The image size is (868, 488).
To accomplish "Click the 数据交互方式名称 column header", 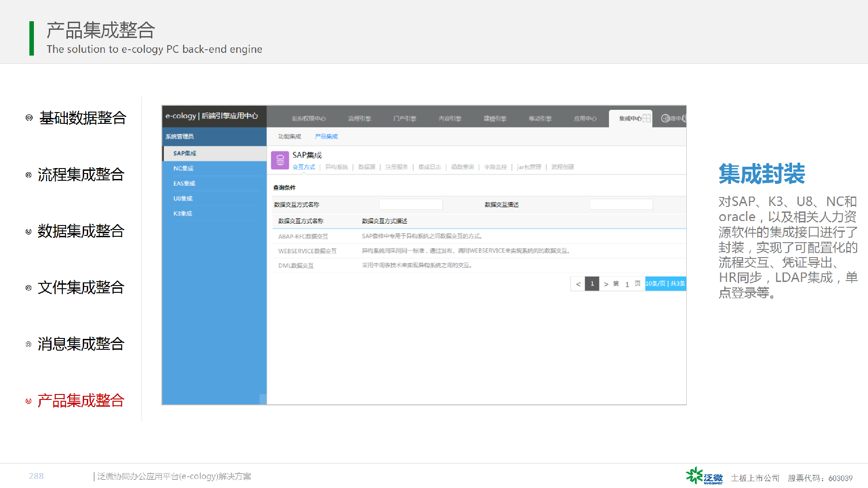I will click(x=301, y=221).
